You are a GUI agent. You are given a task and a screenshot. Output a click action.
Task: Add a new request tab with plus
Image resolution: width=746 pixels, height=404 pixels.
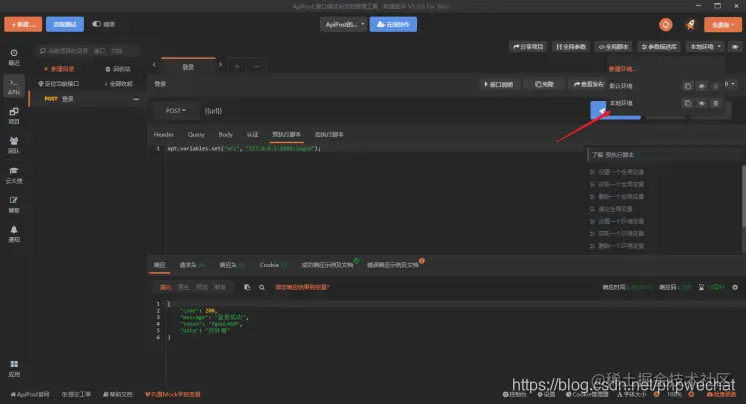(236, 66)
